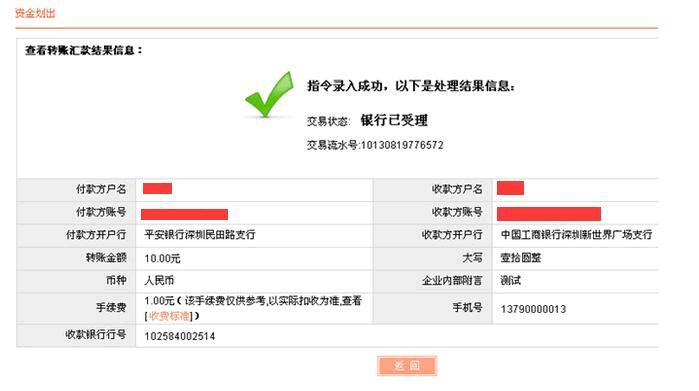Click the green success checkmark icon
Screen dimensions: 699x391
(270, 95)
